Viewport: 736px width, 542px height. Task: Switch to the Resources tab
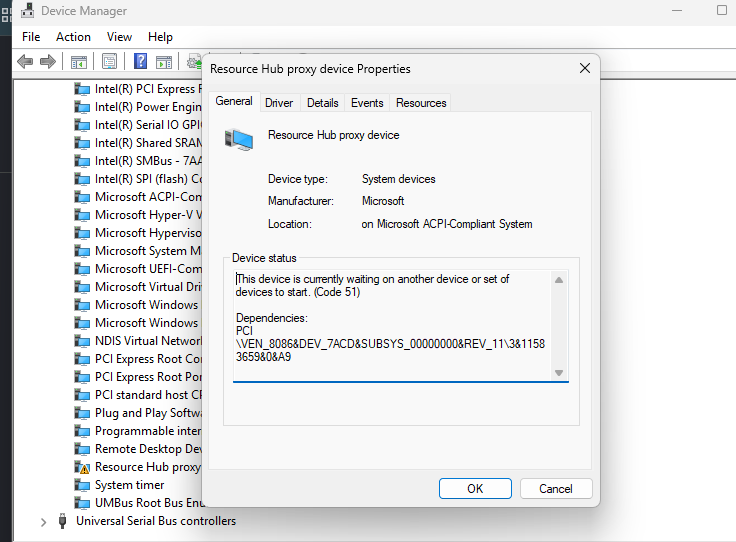(x=421, y=103)
